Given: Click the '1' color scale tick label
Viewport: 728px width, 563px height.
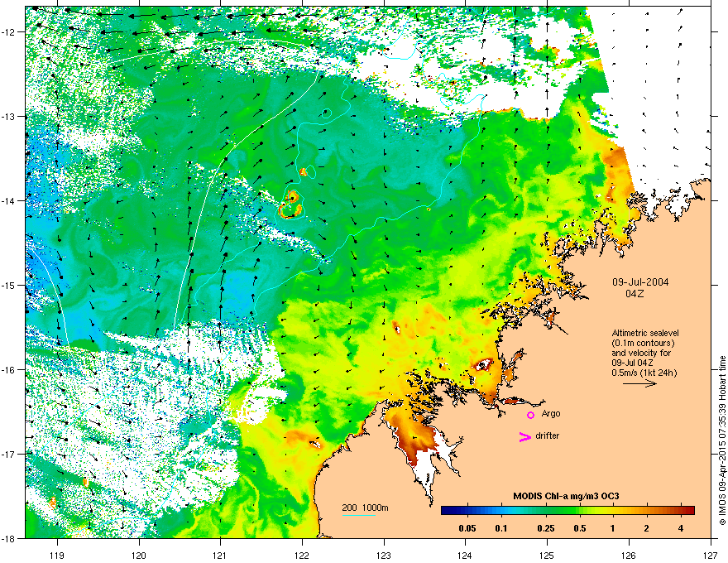Looking at the screenshot, I should pyautogui.click(x=613, y=528).
